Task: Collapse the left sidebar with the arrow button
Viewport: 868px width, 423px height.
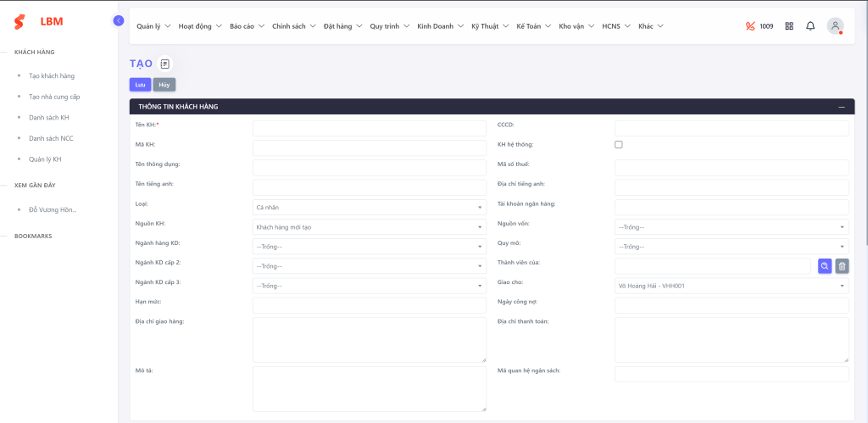Action: pyautogui.click(x=119, y=20)
